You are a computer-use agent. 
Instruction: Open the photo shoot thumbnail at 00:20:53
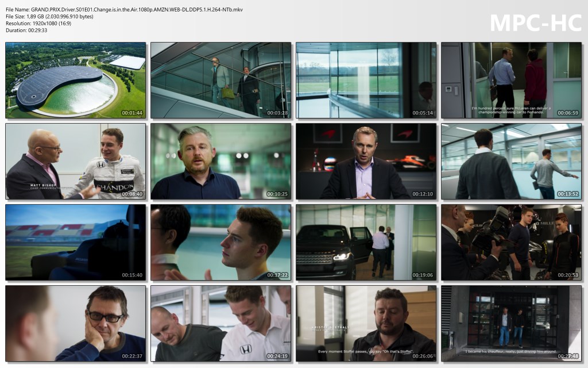[511, 242]
